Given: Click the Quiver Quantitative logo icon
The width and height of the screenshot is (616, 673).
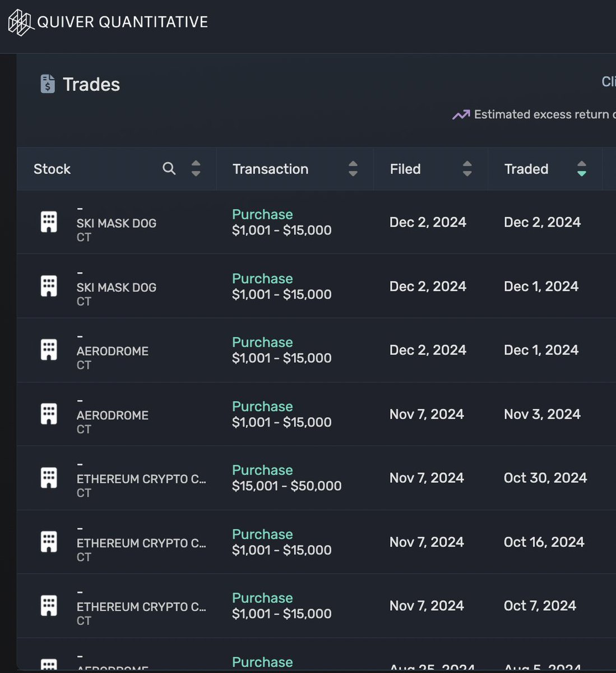Looking at the screenshot, I should tap(21, 23).
